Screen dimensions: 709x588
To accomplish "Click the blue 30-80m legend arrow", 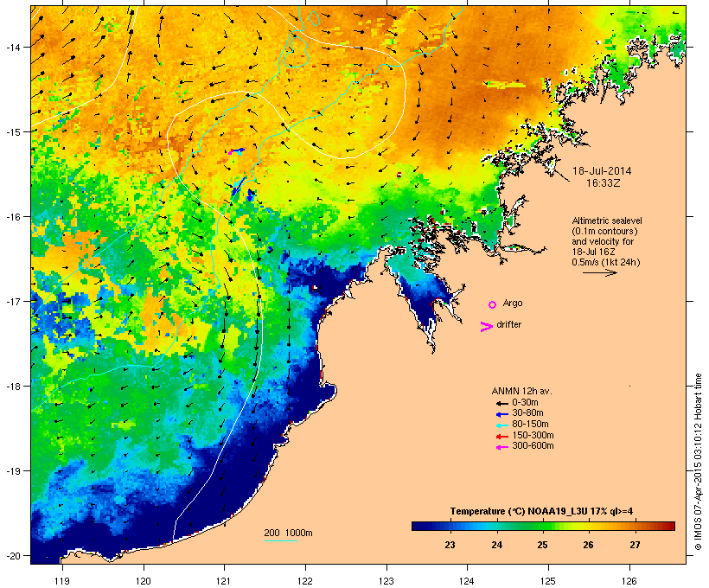I will point(501,414).
